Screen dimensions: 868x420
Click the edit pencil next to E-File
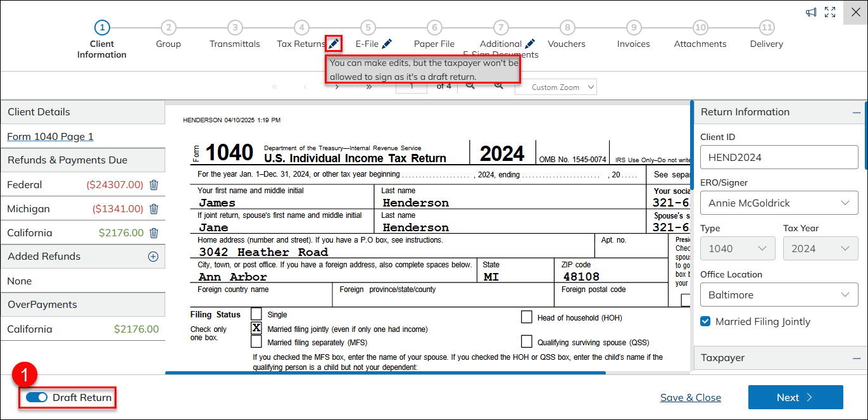tap(387, 44)
